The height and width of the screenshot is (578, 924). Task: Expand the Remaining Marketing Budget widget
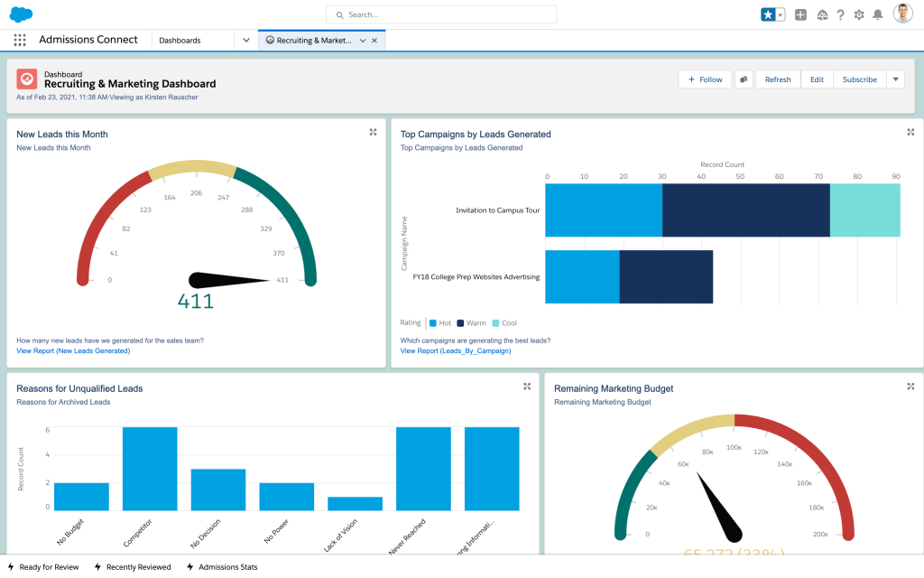910,387
